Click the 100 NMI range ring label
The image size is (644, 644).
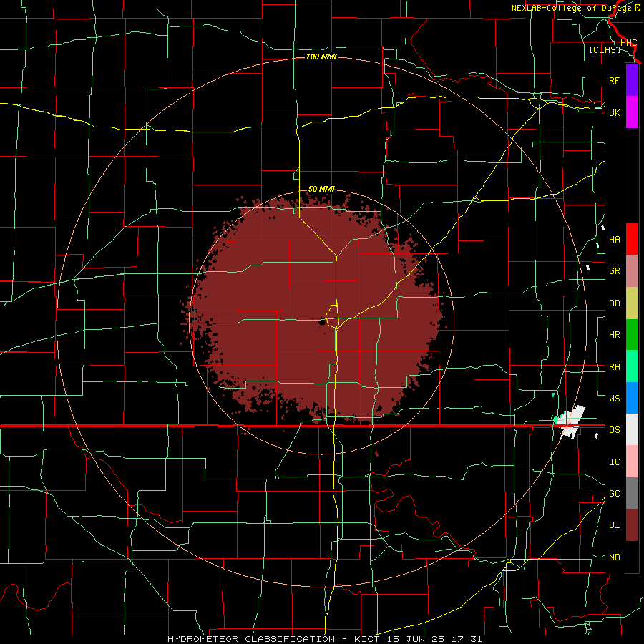pos(321,57)
